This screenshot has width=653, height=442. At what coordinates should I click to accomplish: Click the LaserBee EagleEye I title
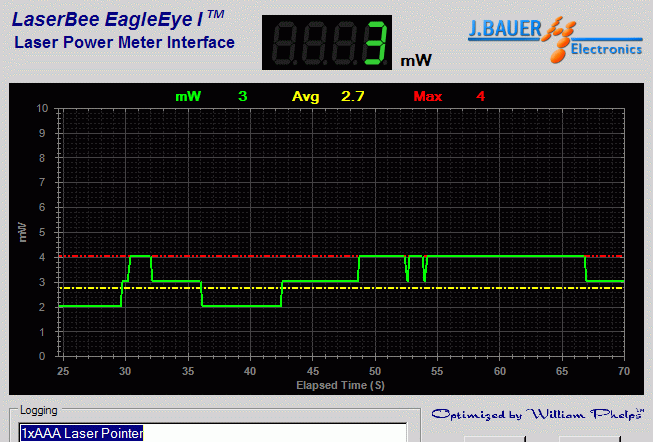point(117,18)
